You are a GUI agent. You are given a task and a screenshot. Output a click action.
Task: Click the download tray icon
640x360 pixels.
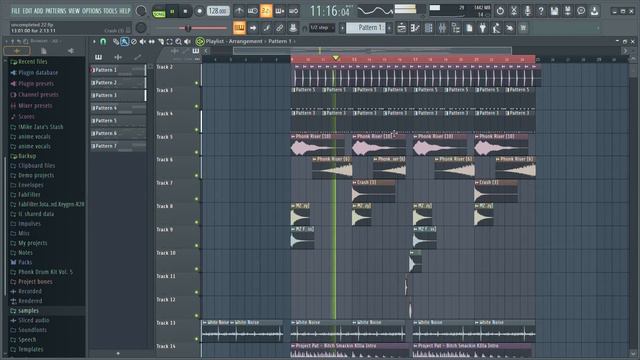[x=595, y=11]
